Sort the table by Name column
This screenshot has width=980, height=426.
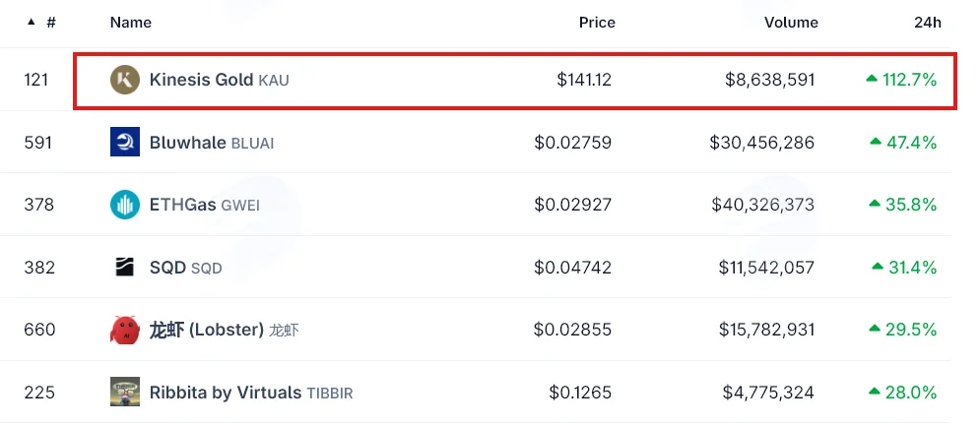131,23
